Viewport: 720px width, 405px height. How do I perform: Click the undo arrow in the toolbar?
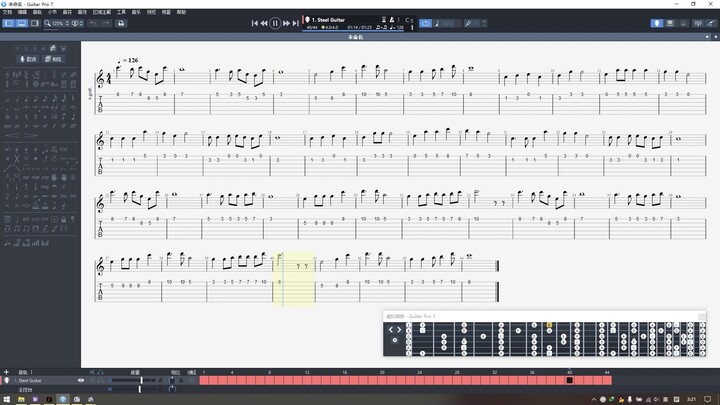pyautogui.click(x=93, y=23)
